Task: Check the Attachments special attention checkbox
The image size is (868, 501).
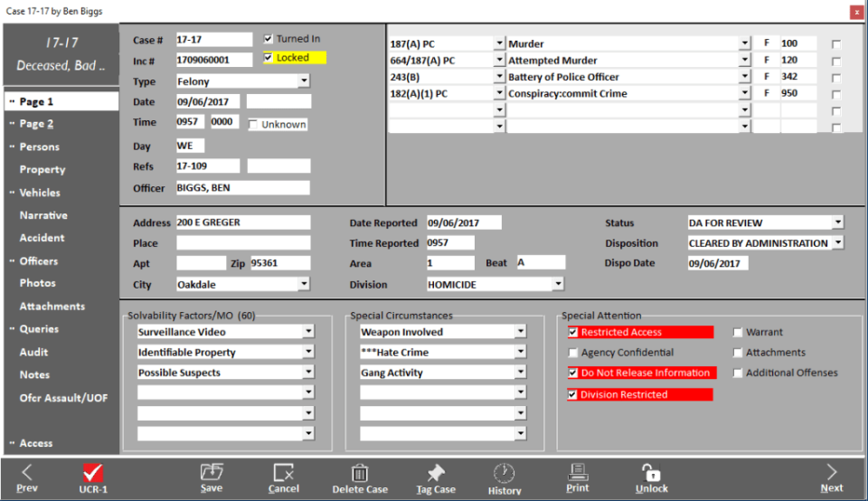Action: point(738,353)
